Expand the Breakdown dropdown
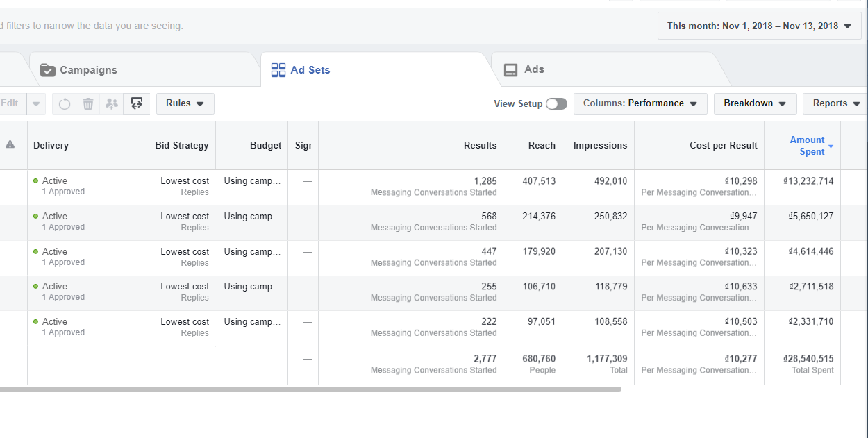 click(755, 103)
